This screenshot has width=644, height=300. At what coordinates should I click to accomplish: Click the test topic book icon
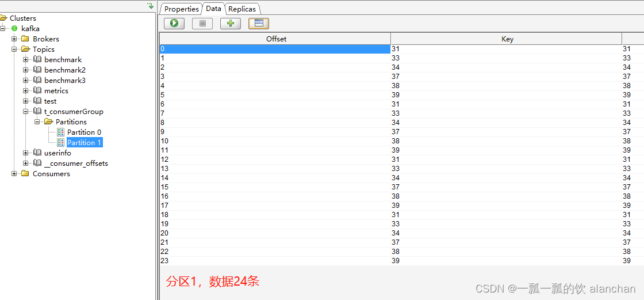pos(37,101)
